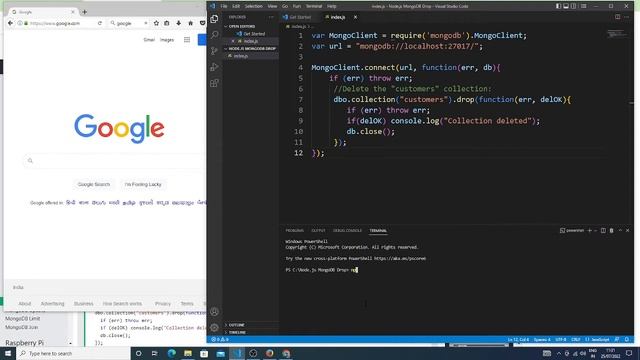
Task: Change line ending via CRLF item
Action: point(576,340)
